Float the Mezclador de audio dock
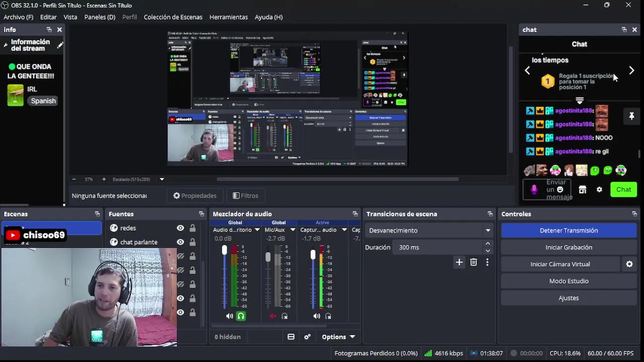This screenshot has height=362, width=644. point(355,214)
